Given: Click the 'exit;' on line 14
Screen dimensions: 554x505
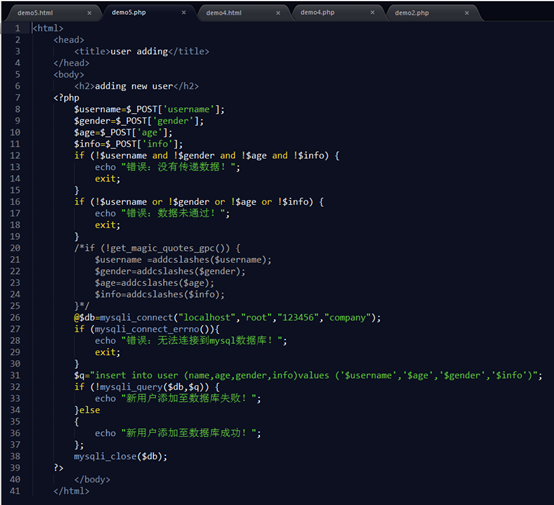Looking at the screenshot, I should pyautogui.click(x=107, y=179).
